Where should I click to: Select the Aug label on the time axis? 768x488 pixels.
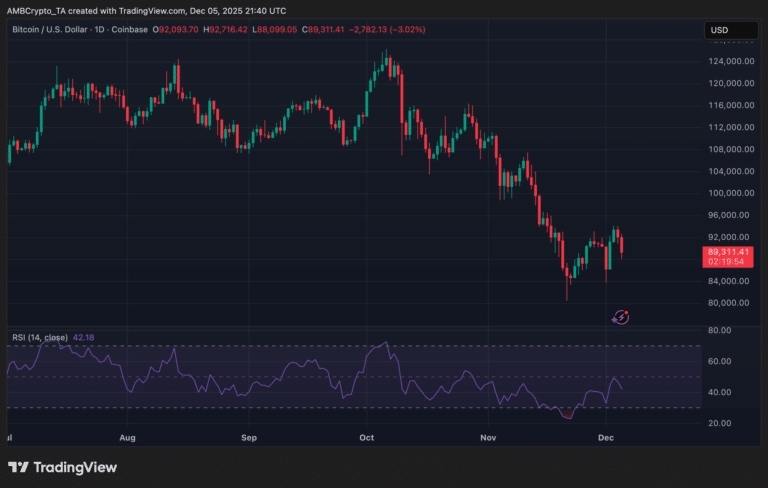[x=127, y=438]
